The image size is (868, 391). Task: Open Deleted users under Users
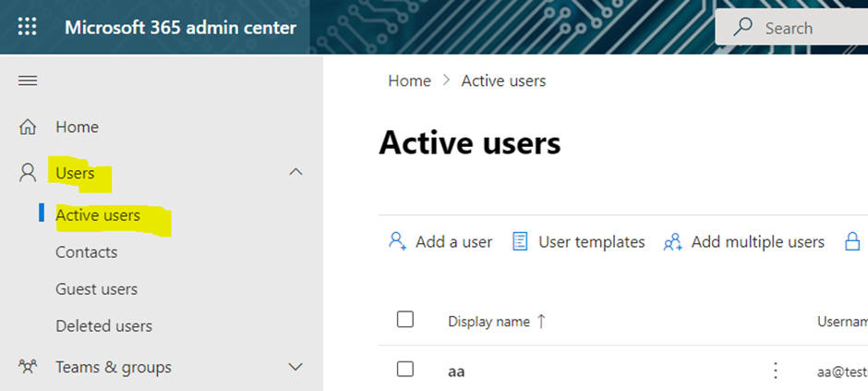coord(103,325)
